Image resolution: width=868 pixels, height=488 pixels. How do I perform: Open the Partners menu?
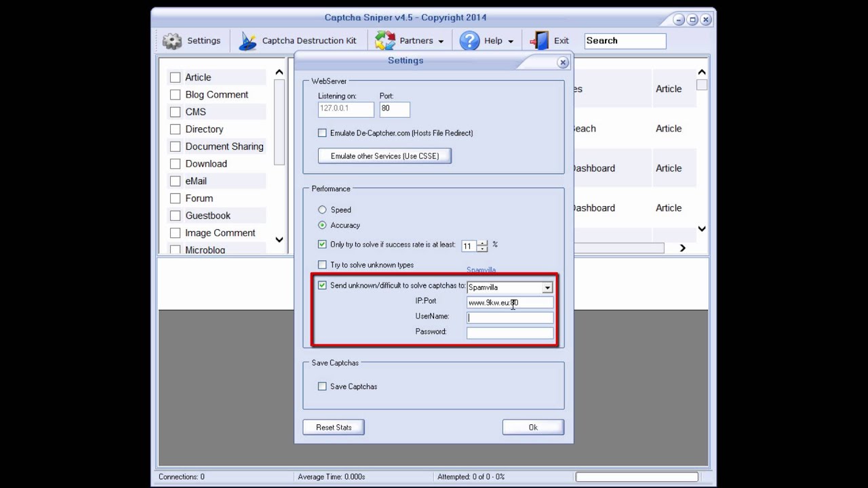(416, 41)
